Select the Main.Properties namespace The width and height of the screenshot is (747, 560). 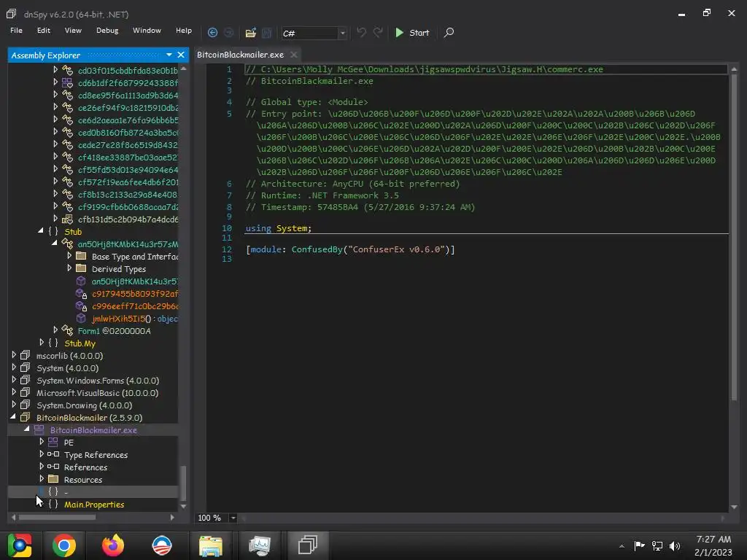tap(94, 505)
